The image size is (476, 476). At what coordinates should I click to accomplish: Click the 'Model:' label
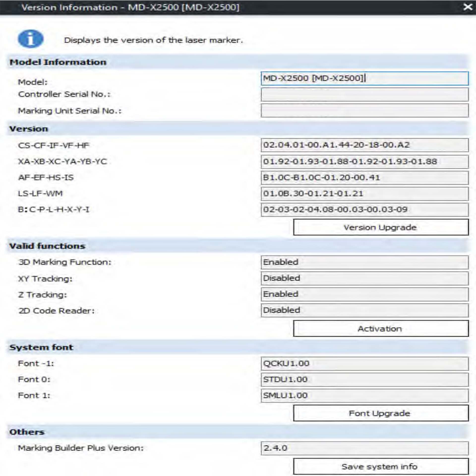click(33, 82)
